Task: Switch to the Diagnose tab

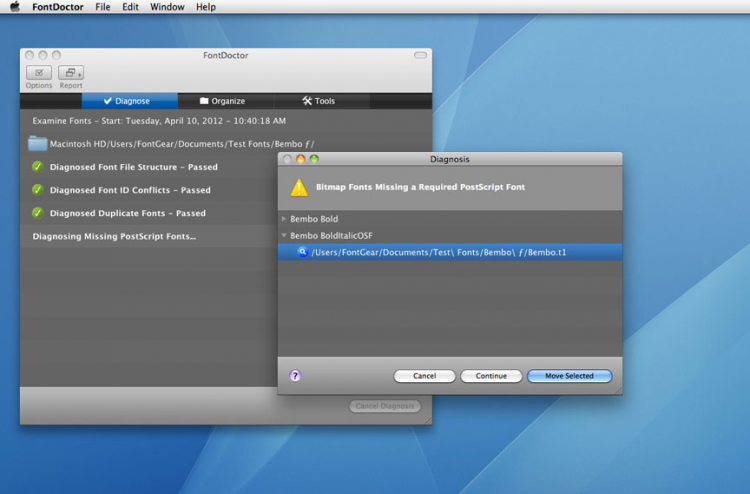Action: [130, 101]
